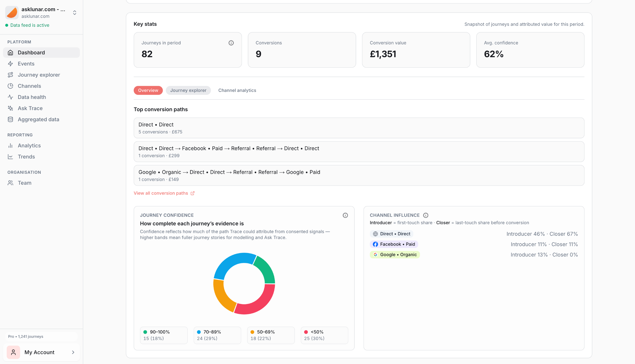The image size is (635, 364).
Task: Click the Channels pie chart icon
Action: (x=10, y=86)
